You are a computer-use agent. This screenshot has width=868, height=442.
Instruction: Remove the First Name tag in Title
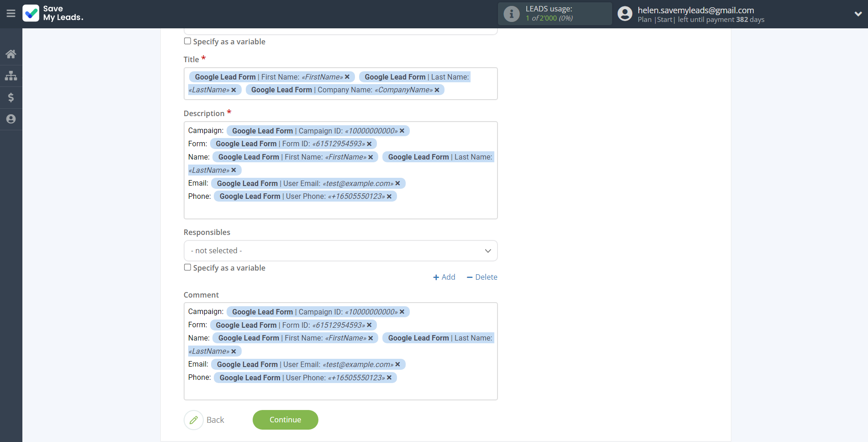pos(347,77)
